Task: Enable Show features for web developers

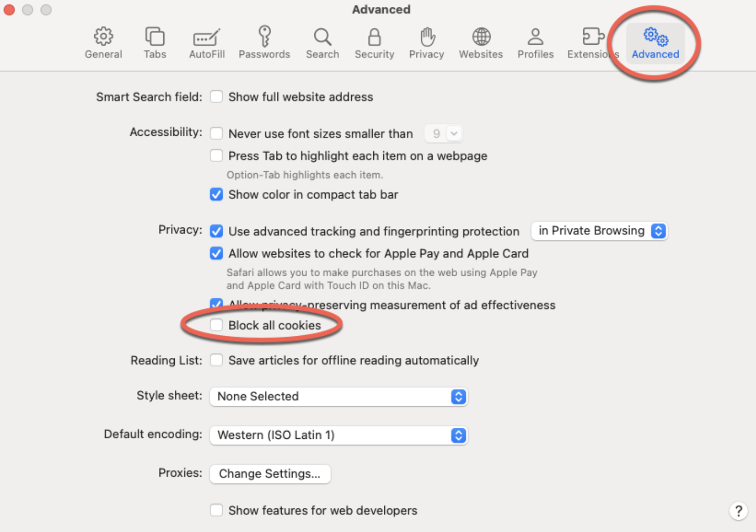Action: 216,510
